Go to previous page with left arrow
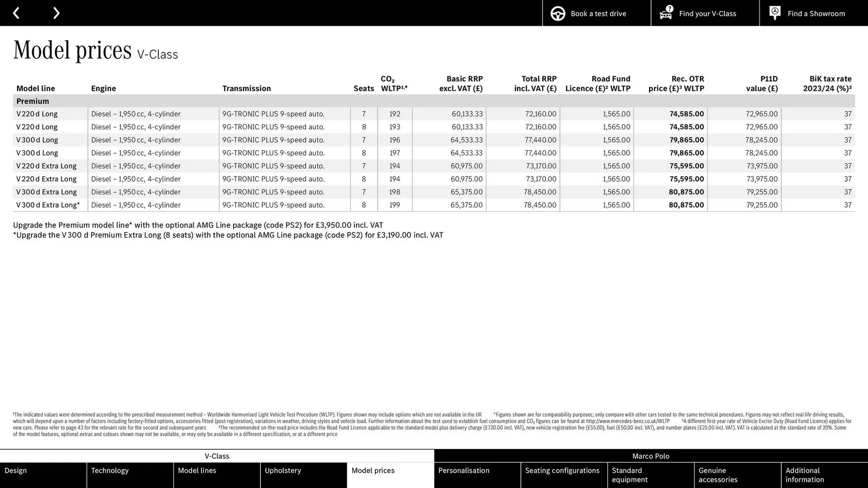Viewport: 868px width, 488px height. point(16,13)
